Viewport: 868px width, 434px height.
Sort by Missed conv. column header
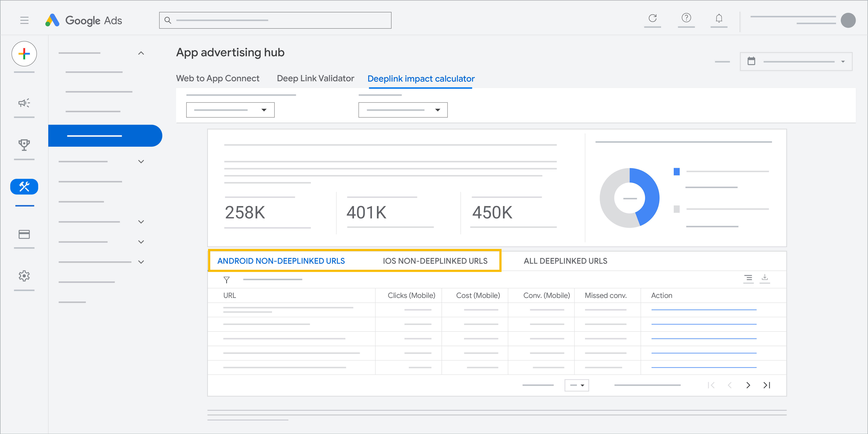[x=606, y=295]
